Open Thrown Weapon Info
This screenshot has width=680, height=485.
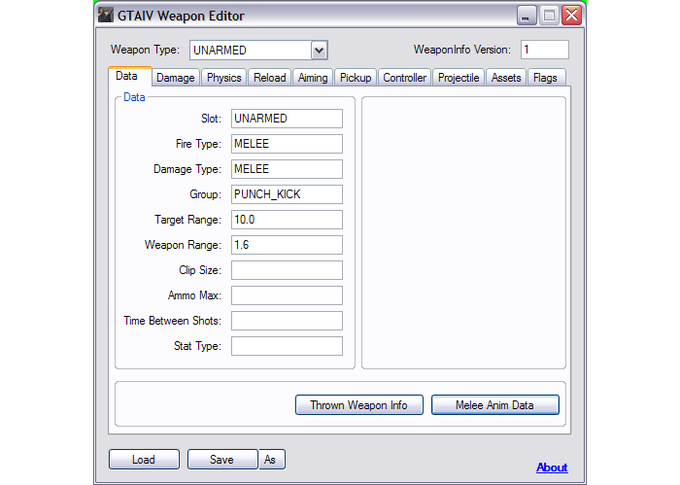click(359, 405)
